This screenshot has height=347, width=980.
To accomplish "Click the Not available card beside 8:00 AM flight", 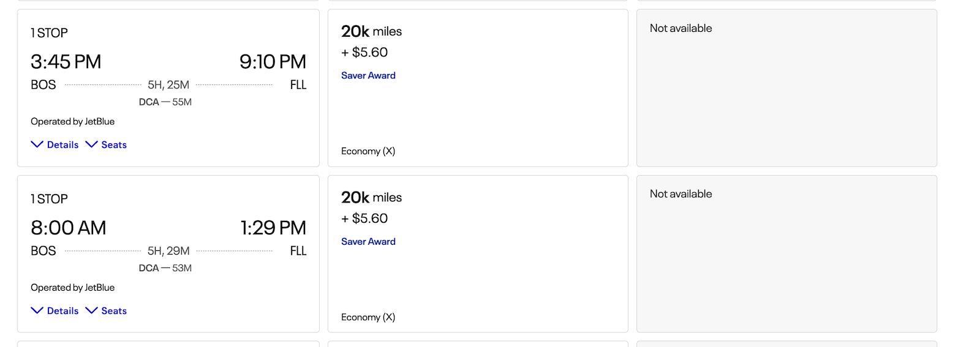I will (x=786, y=254).
